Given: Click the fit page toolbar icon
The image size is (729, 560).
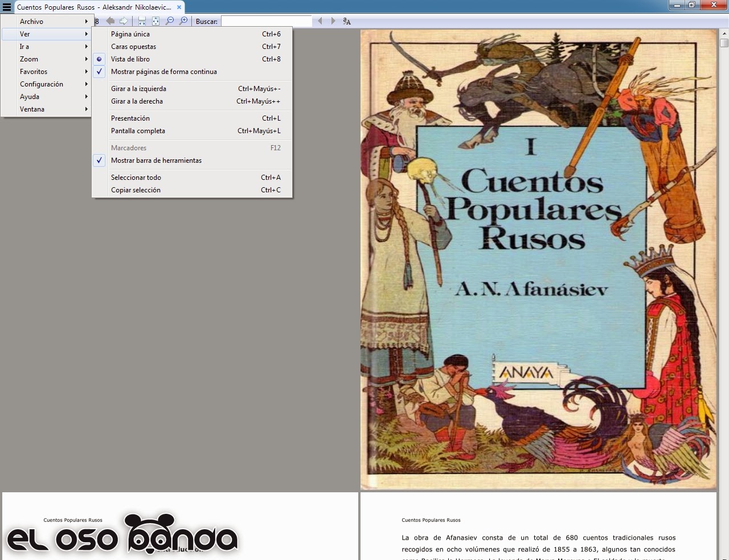Looking at the screenshot, I should [155, 21].
